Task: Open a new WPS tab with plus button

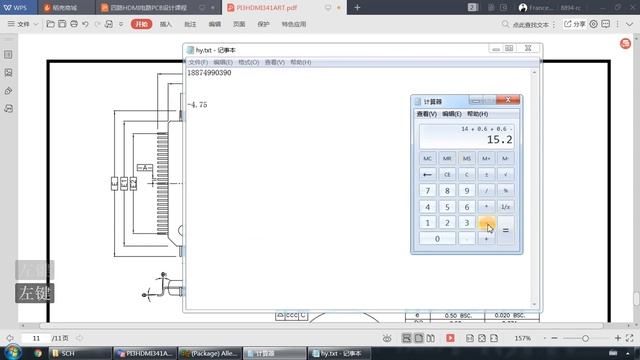Action: click(x=357, y=7)
